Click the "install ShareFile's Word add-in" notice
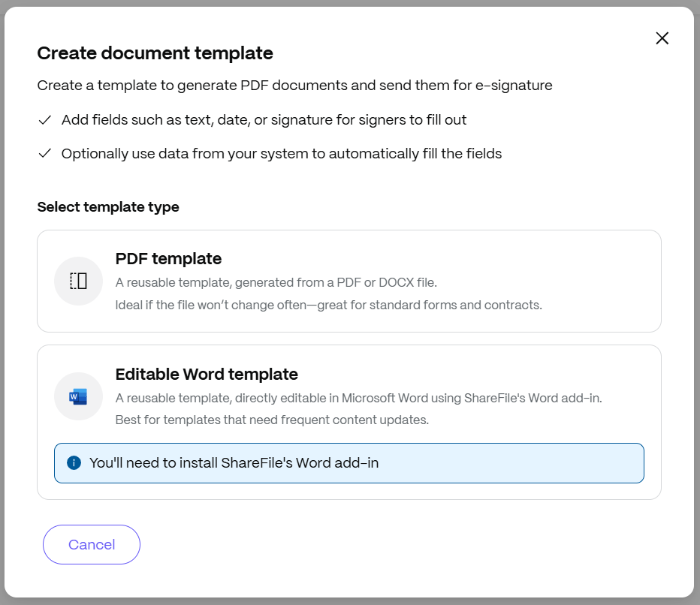 [234, 463]
